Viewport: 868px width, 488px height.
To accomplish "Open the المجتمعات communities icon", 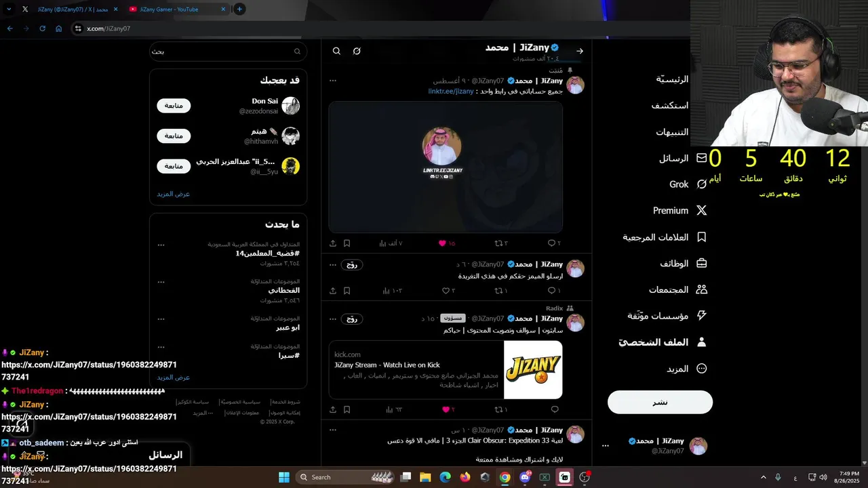I will pyautogui.click(x=702, y=289).
